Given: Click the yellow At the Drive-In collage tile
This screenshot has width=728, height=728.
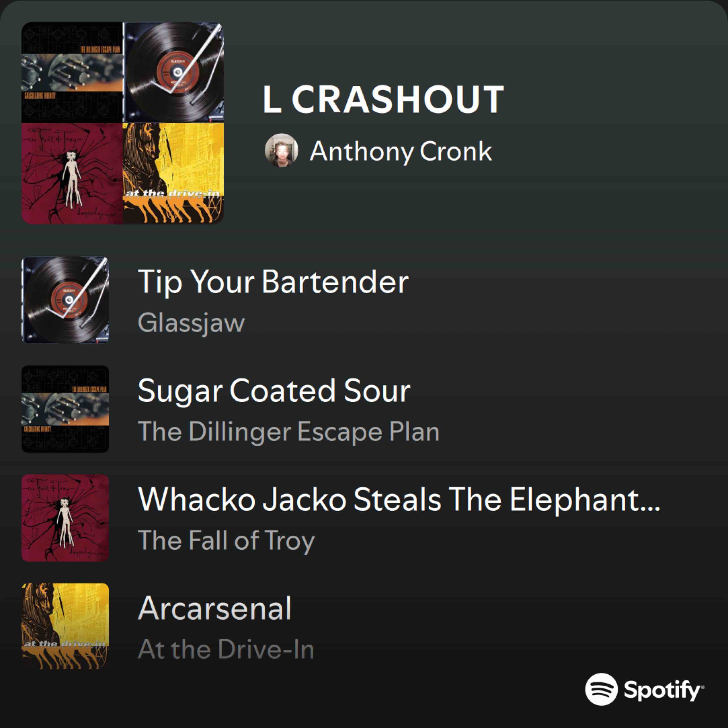Looking at the screenshot, I should pyautogui.click(x=173, y=174).
